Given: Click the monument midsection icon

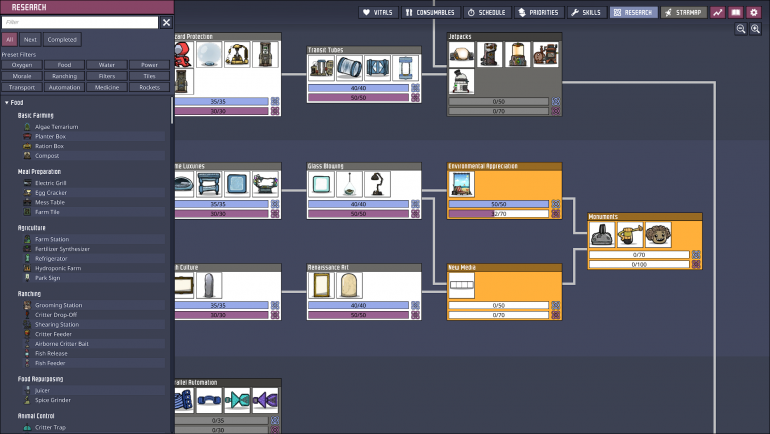Looking at the screenshot, I should pyautogui.click(x=630, y=235).
